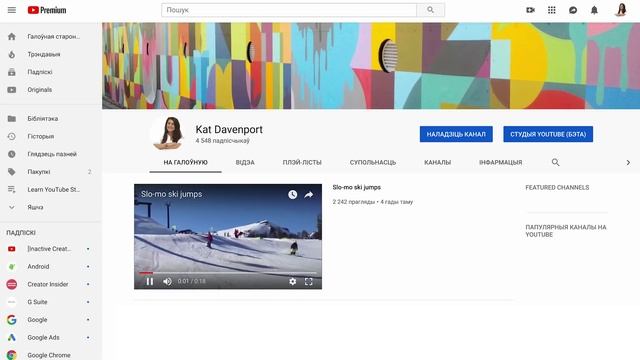Open player settings gear
The width and height of the screenshot is (640, 360).
tap(293, 281)
